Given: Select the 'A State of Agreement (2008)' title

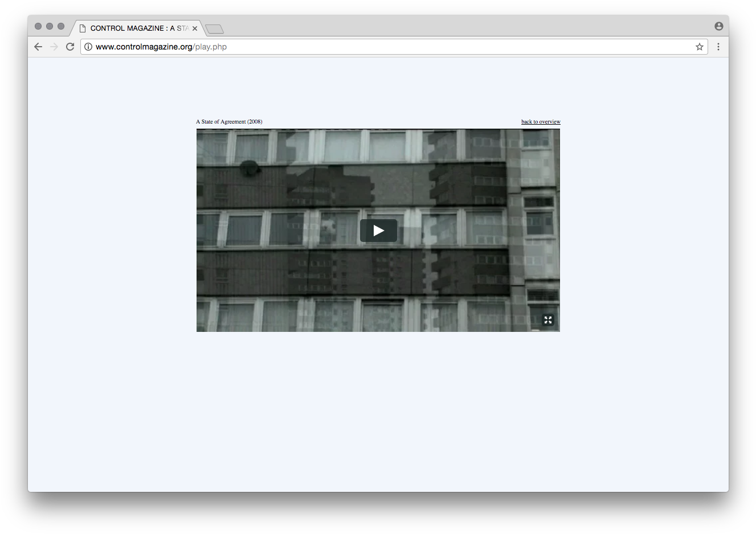Looking at the screenshot, I should pos(229,122).
